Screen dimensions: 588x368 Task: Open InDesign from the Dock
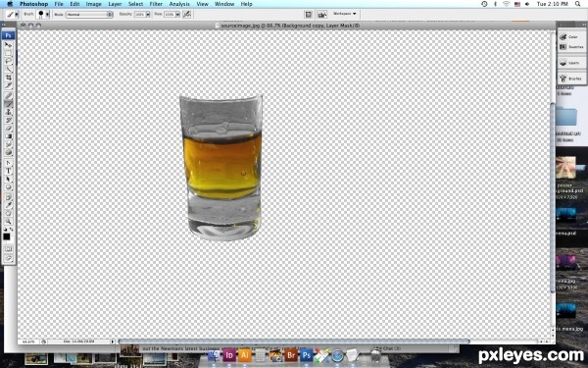click(229, 355)
